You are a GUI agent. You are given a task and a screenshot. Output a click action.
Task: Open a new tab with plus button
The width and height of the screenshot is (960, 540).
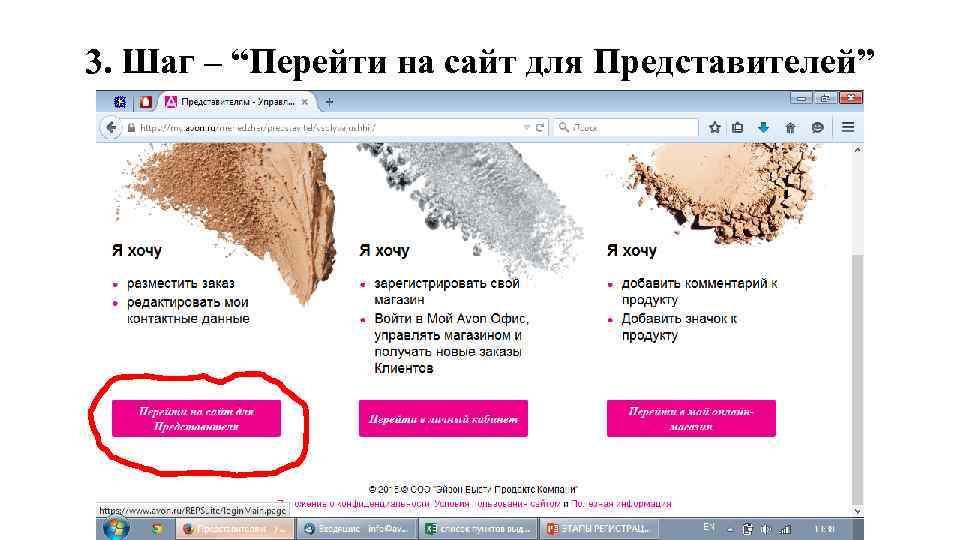(x=329, y=102)
